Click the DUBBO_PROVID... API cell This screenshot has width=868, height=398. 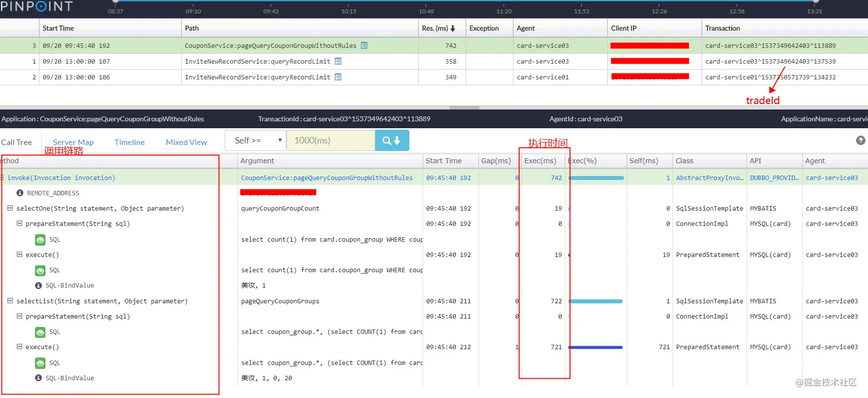coord(774,178)
